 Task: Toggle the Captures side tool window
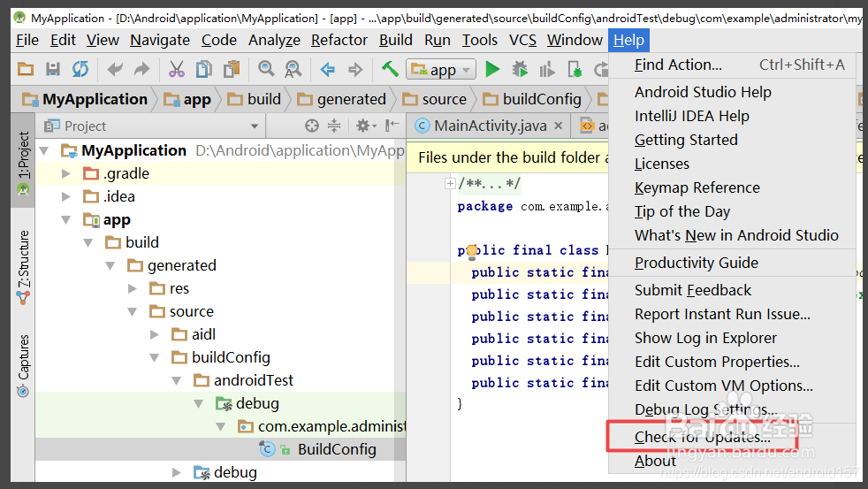click(23, 365)
